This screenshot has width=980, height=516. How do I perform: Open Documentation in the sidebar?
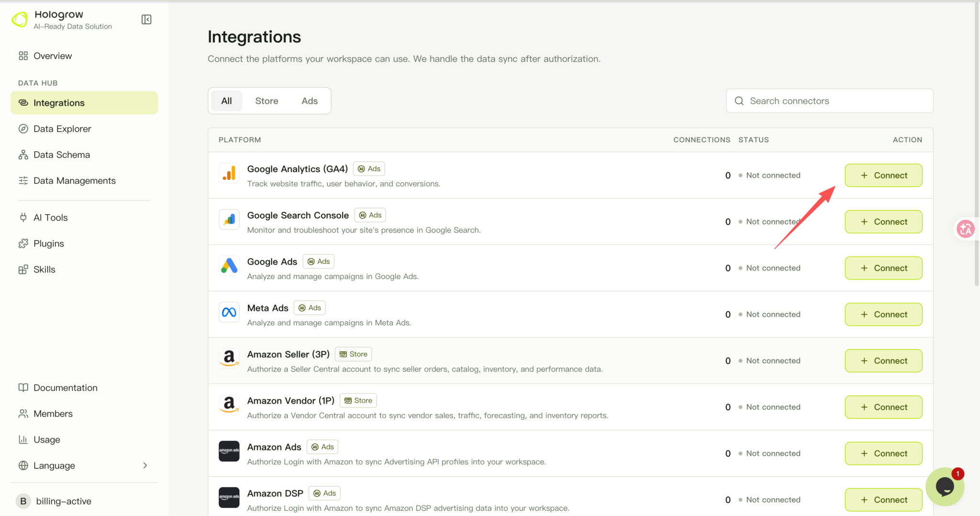click(x=84, y=388)
